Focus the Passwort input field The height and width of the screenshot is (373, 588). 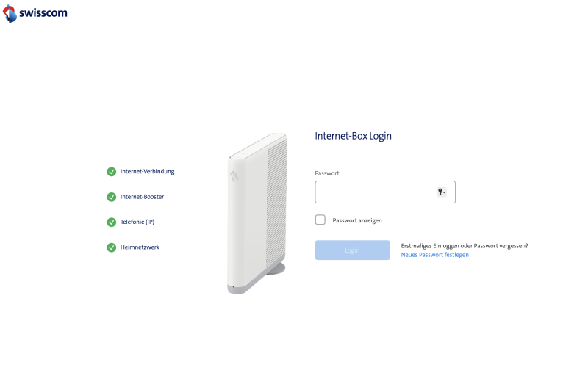(x=385, y=192)
